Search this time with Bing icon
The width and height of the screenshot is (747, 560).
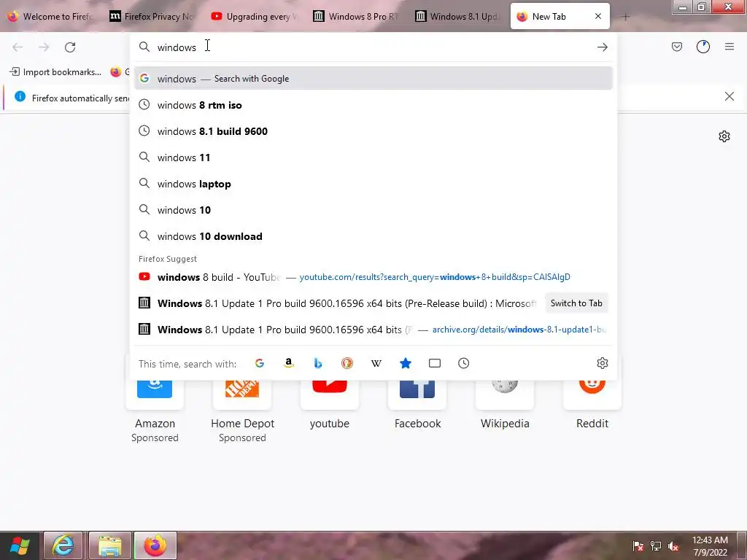point(318,363)
